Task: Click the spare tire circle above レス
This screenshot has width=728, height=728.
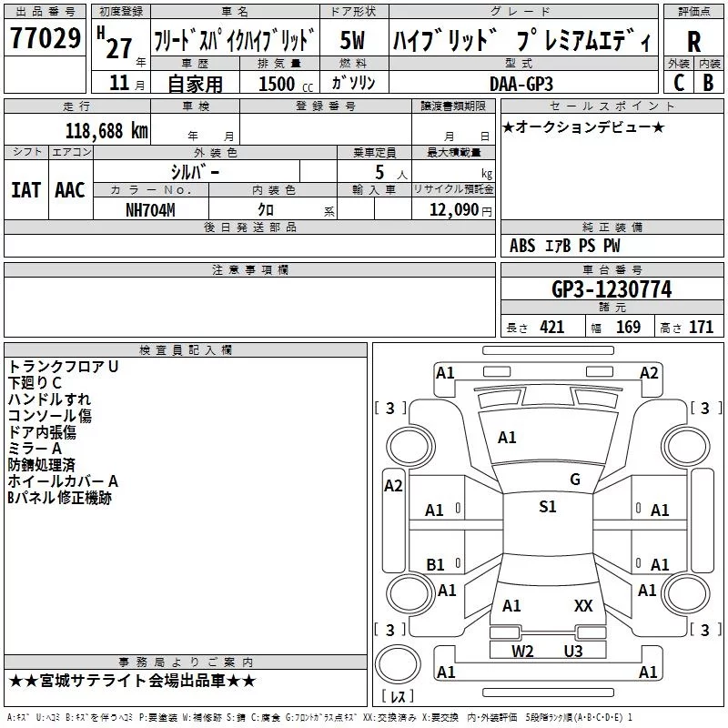Action: point(398,665)
